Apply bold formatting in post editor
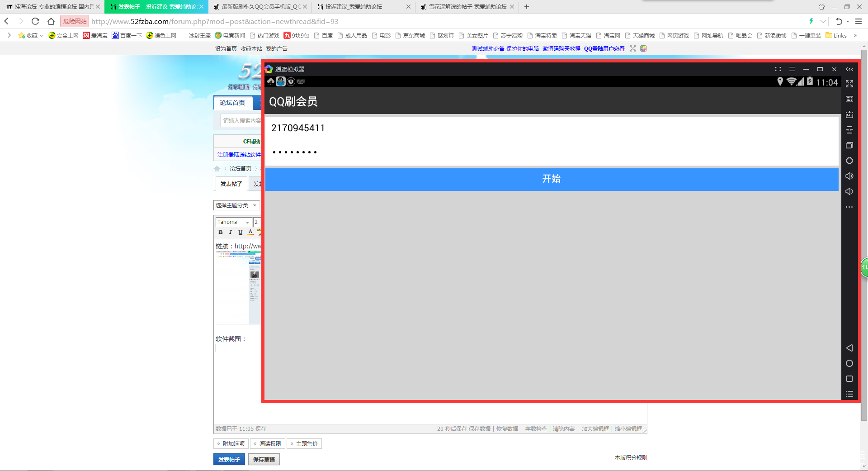This screenshot has width=868, height=471. coord(221,232)
